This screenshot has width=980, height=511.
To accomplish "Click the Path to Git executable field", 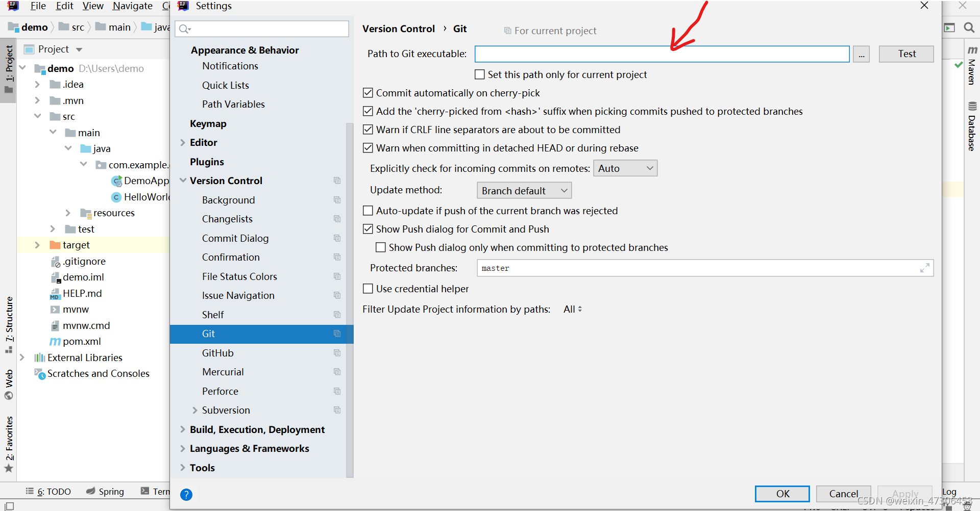I will [662, 54].
